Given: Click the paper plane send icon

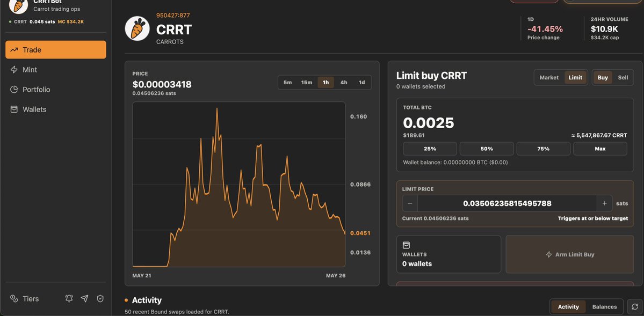Looking at the screenshot, I should pyautogui.click(x=85, y=299).
